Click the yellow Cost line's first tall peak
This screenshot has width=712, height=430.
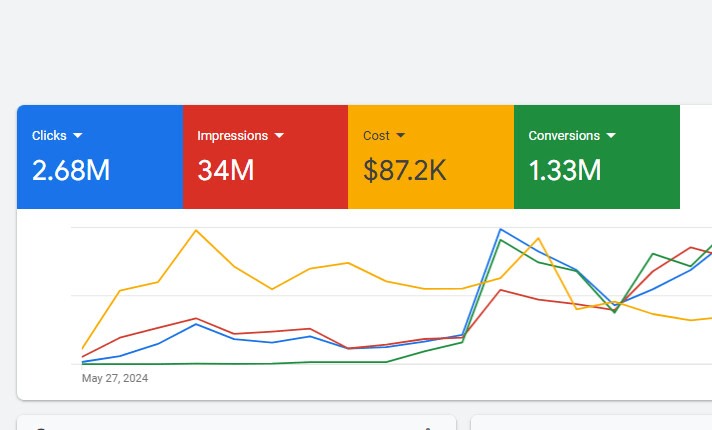point(196,230)
